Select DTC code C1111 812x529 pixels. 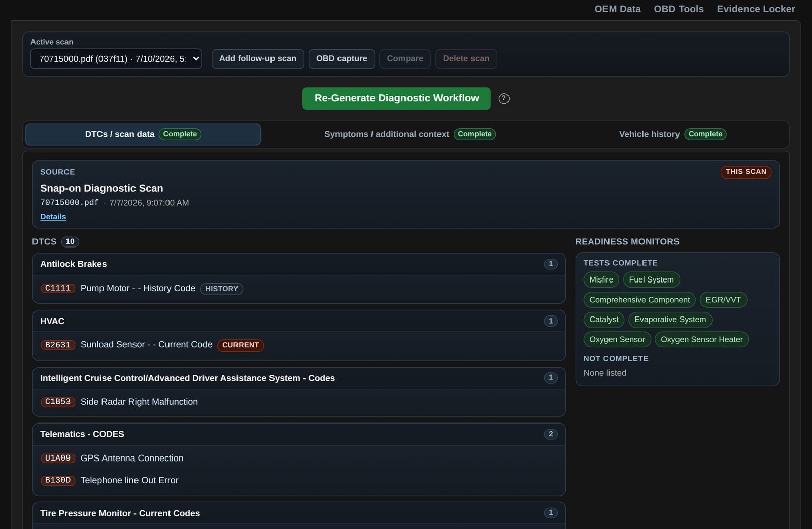coord(58,288)
